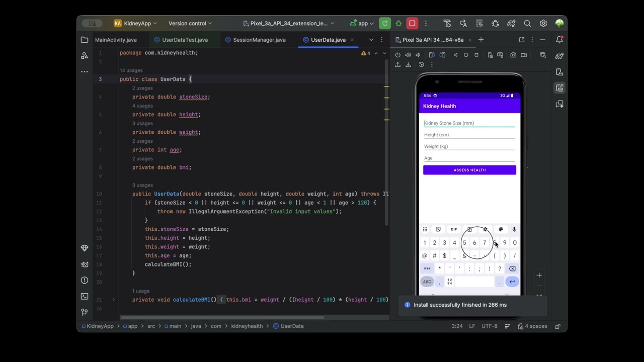Click emulator volume up icon
This screenshot has height=362, width=644.
pos(408,55)
